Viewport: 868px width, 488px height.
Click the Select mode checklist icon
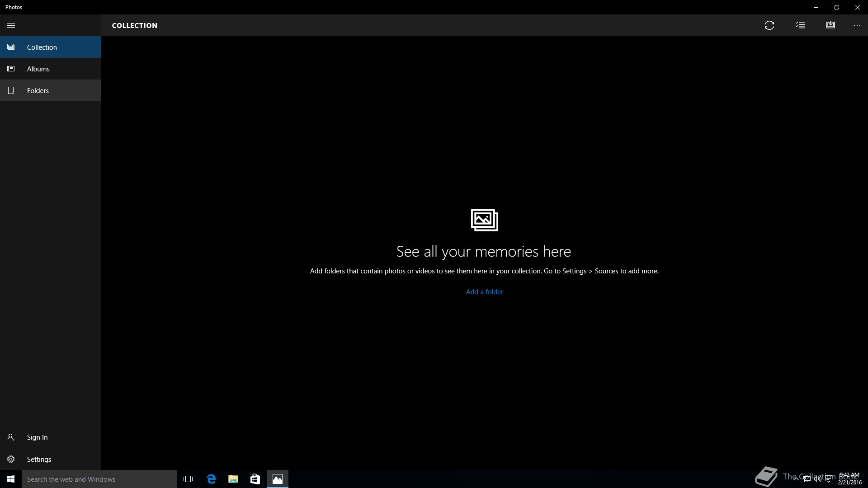800,25
